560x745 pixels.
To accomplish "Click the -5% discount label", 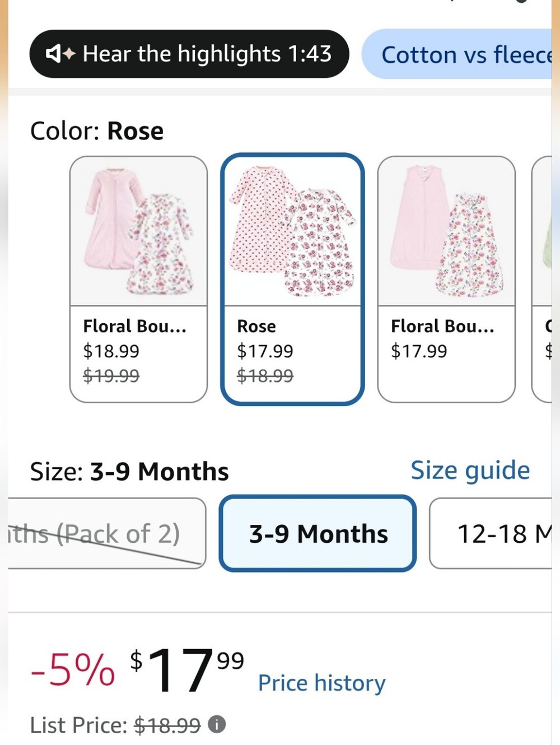I will pyautogui.click(x=73, y=670).
